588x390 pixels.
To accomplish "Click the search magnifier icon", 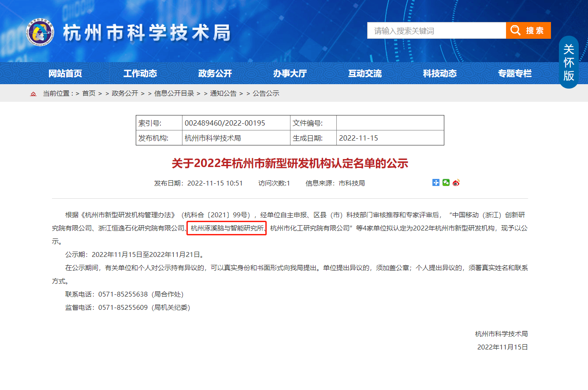I will point(515,30).
